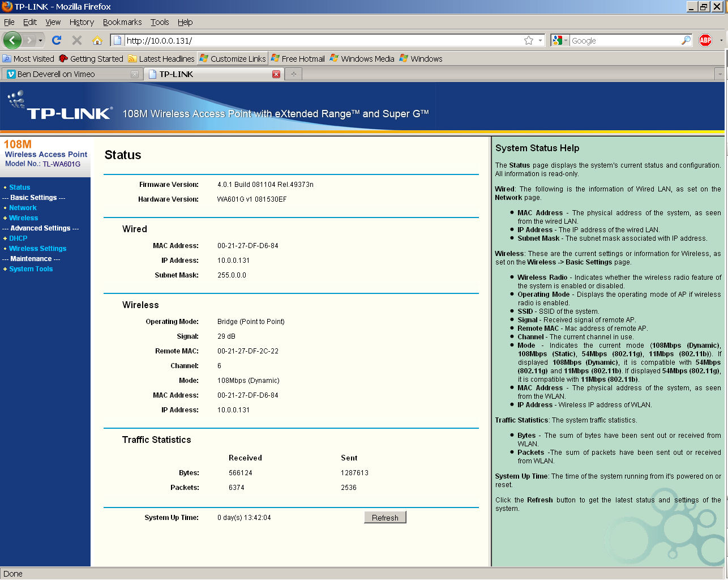Reload the page with the refresh icon
This screenshot has height=580, width=728.
pyautogui.click(x=57, y=40)
